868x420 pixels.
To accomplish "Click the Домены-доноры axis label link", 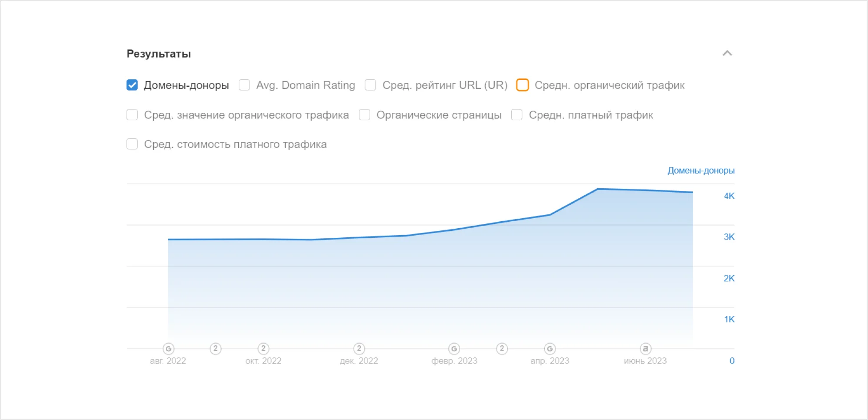I will [x=701, y=171].
